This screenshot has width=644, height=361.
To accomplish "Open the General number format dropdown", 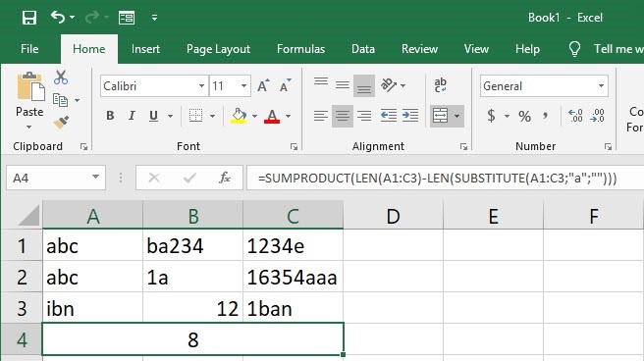I will pyautogui.click(x=601, y=85).
